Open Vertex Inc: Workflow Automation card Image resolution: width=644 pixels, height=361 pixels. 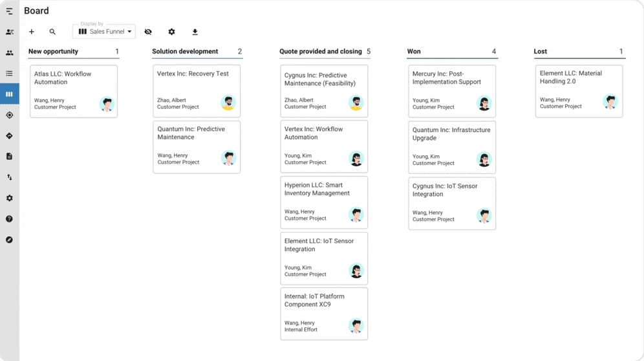[x=324, y=146]
